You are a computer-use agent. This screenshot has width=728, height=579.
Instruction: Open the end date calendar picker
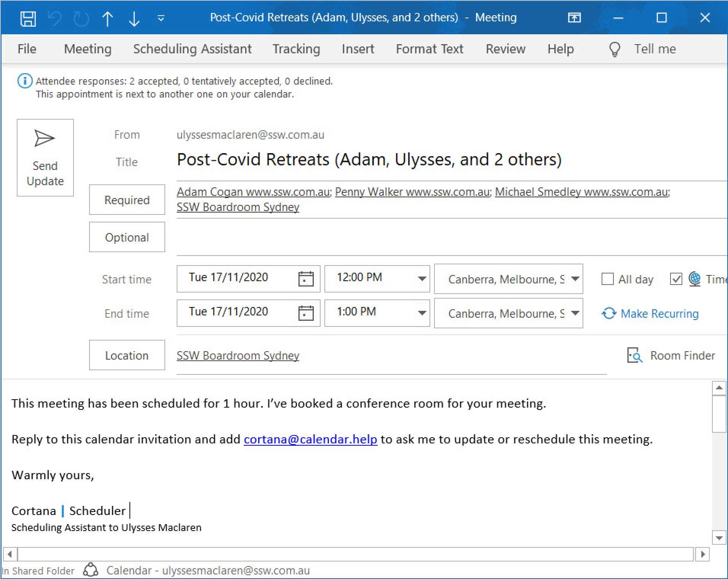[306, 313]
